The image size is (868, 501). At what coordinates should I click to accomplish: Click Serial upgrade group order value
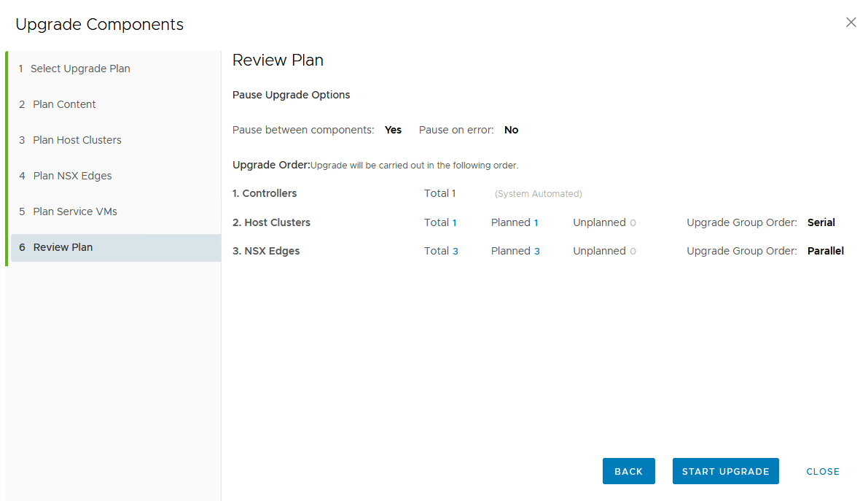point(821,222)
